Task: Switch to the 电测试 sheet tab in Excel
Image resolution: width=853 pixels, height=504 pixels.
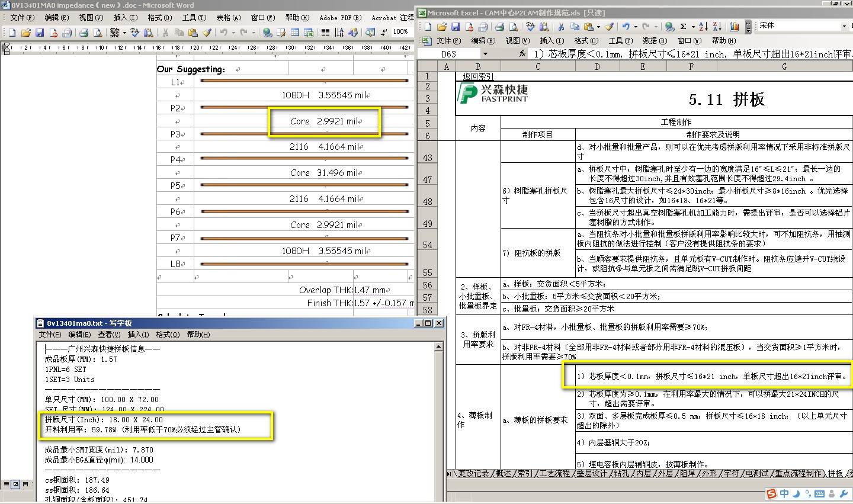Action: tap(757, 474)
